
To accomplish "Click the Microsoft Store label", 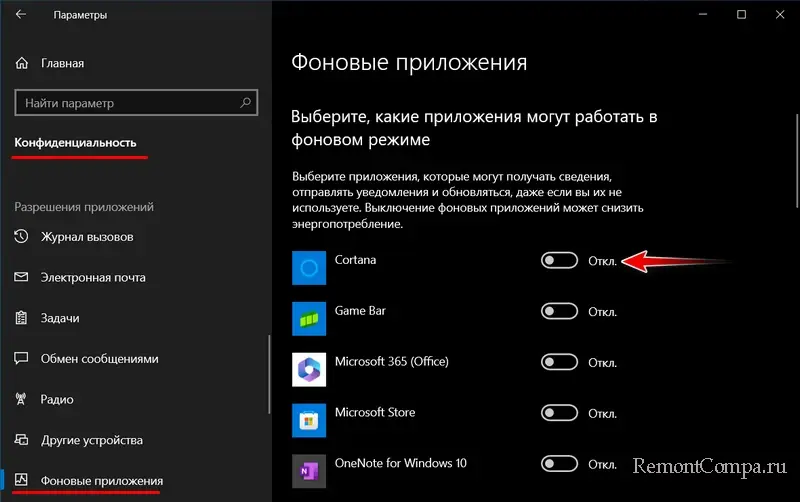I will [x=374, y=412].
